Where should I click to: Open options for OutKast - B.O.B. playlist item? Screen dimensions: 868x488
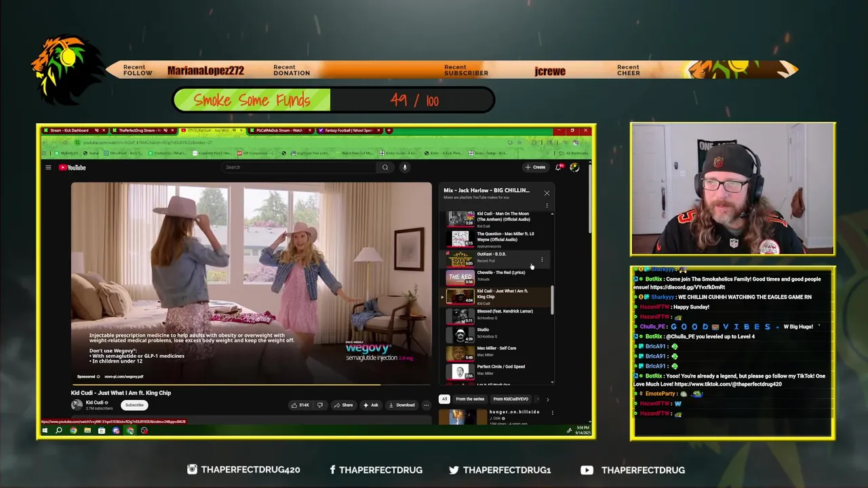click(542, 260)
